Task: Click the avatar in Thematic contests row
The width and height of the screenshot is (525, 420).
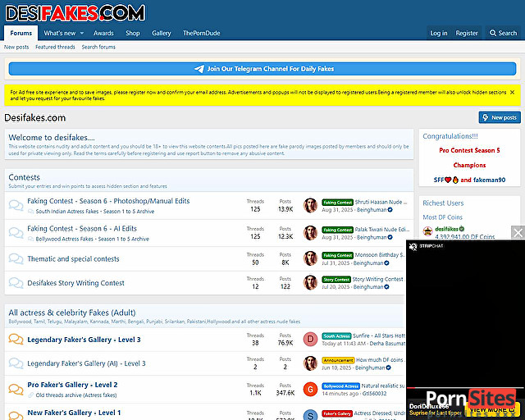Action: pos(310,258)
